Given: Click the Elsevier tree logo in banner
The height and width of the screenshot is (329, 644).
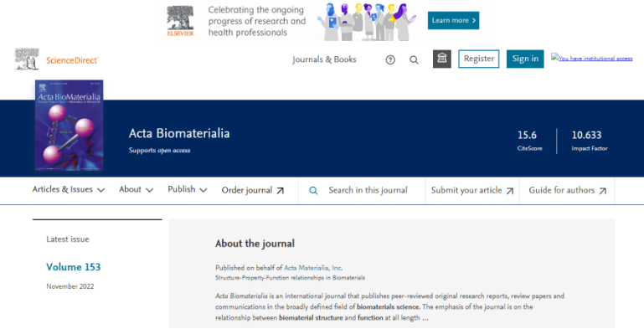Looking at the screenshot, I should tap(180, 21).
